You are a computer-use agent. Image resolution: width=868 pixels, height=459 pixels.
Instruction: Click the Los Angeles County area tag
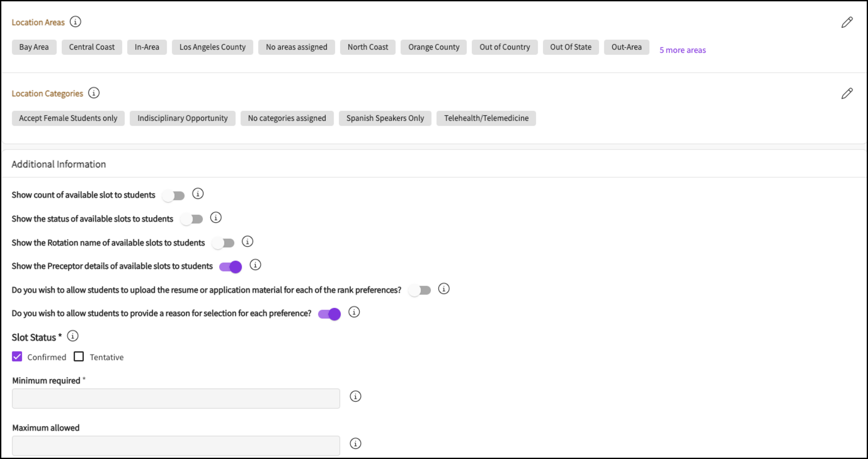click(212, 47)
